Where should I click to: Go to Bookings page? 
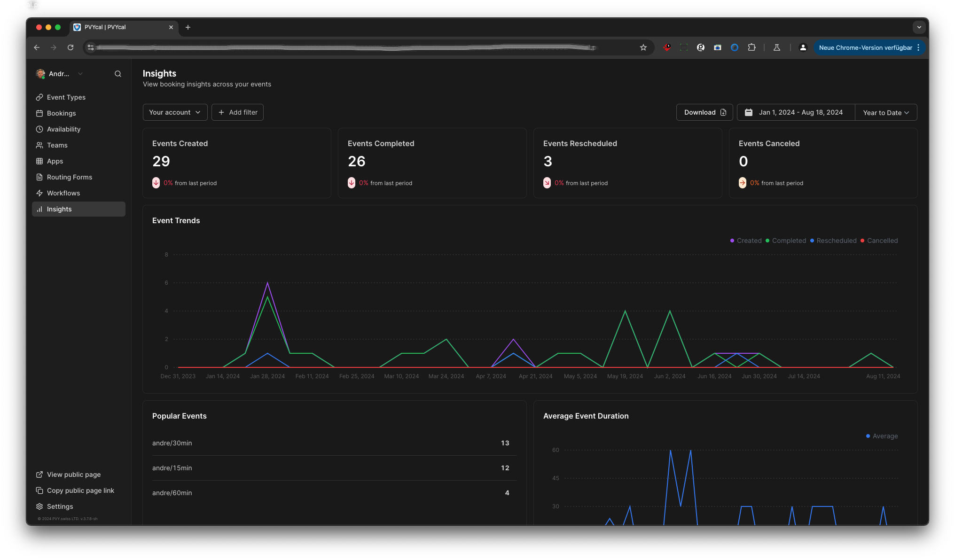78,113
